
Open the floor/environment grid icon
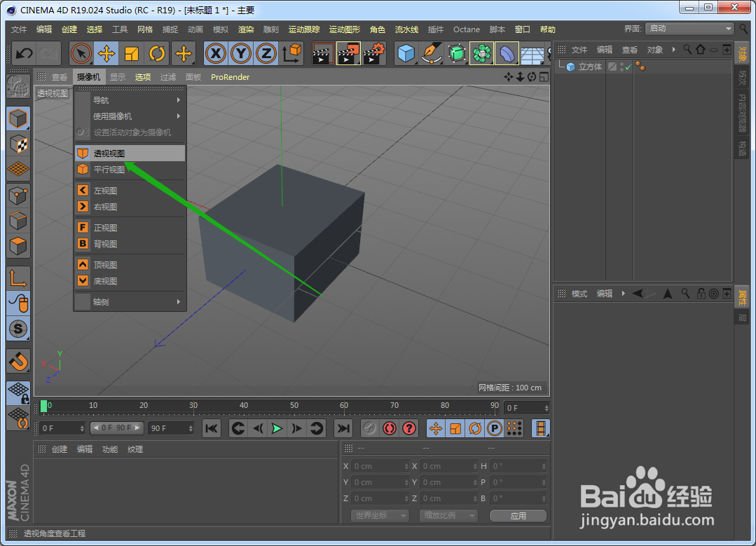tap(532, 53)
